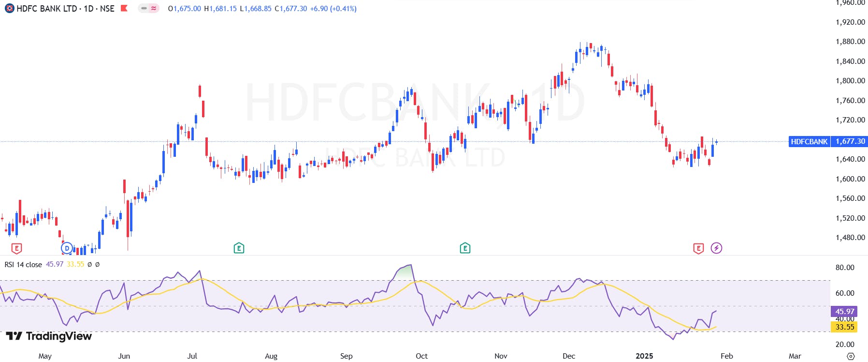
Task: Select the open value O1,675.00
Action: (x=184, y=9)
